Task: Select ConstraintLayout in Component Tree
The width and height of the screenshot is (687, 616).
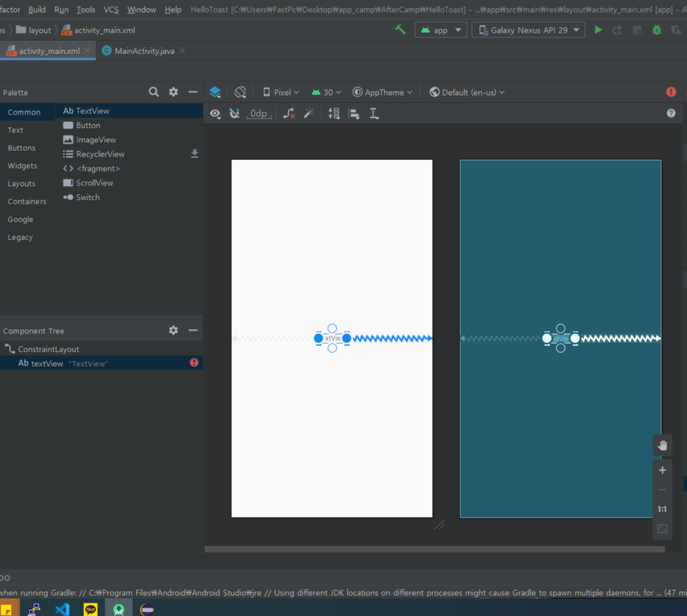Action: click(x=101, y=349)
